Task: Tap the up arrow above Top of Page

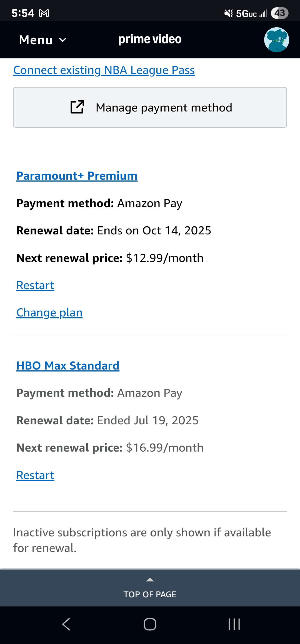Action: (x=150, y=580)
